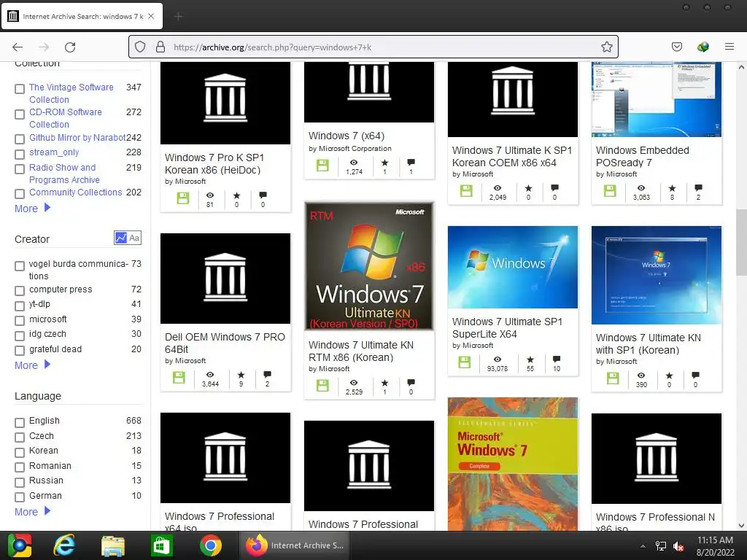Click the muted volume icon in system tray
The width and height of the screenshot is (747, 560).
tap(678, 545)
